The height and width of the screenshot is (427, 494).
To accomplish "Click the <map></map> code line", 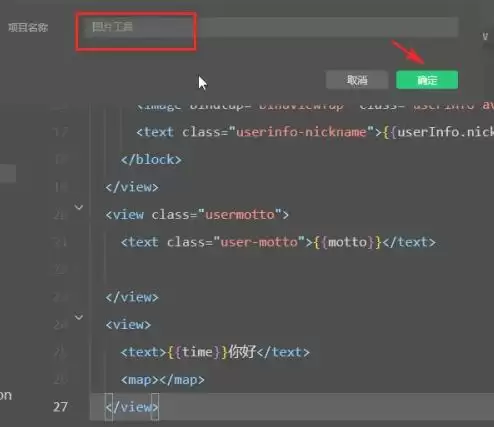I will click(x=163, y=380).
